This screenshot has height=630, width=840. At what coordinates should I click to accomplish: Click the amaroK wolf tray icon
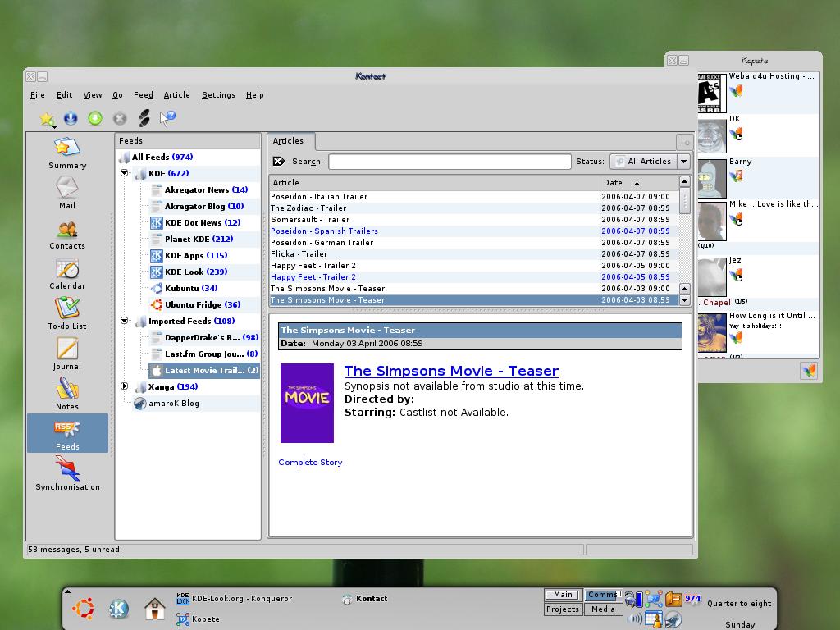[673, 619]
